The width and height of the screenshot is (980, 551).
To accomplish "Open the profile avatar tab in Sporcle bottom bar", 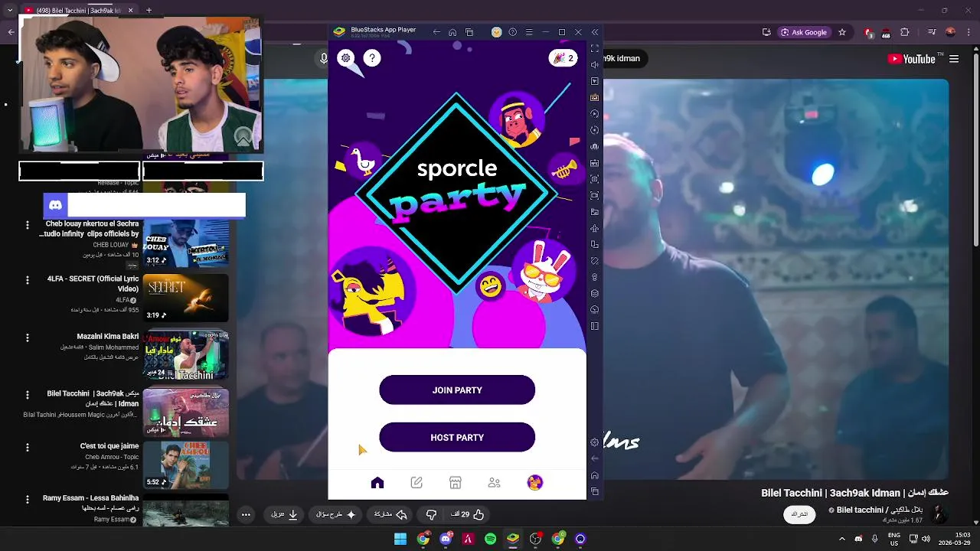I will coord(534,482).
